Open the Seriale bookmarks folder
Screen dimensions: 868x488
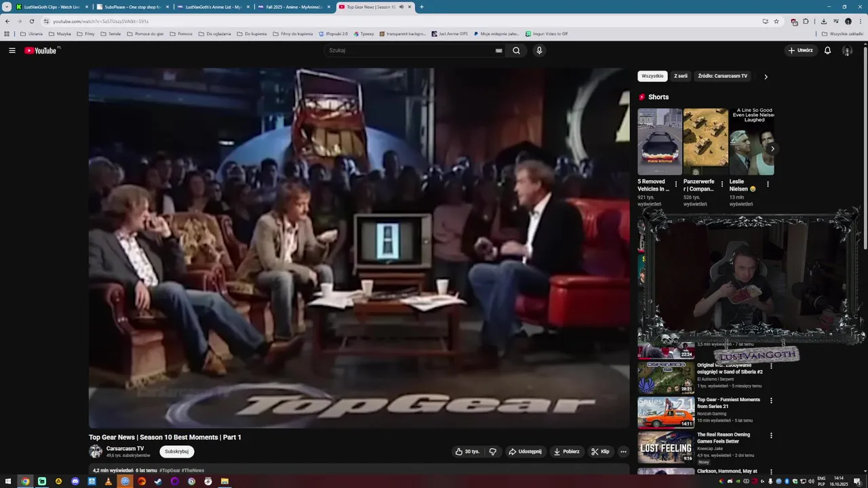click(111, 33)
